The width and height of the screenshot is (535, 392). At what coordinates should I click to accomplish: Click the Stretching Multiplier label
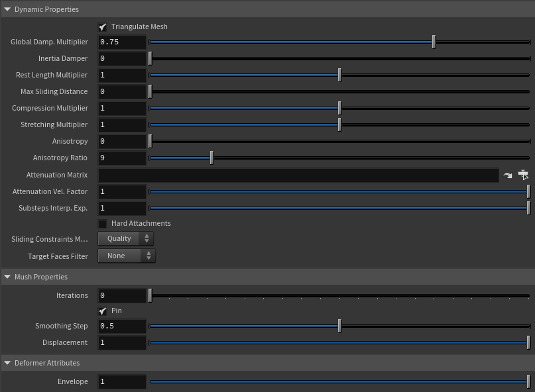point(54,124)
